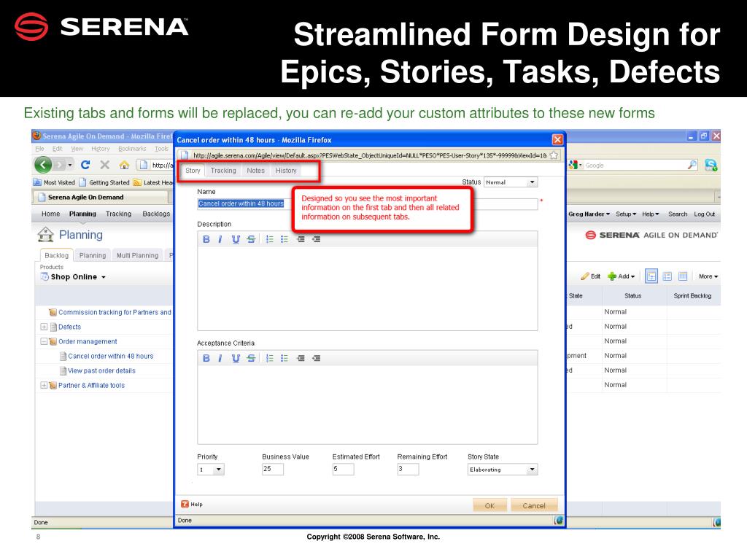Click Strikethrough in the Description editor toolbar
The height and width of the screenshot is (560, 747).
click(x=251, y=239)
